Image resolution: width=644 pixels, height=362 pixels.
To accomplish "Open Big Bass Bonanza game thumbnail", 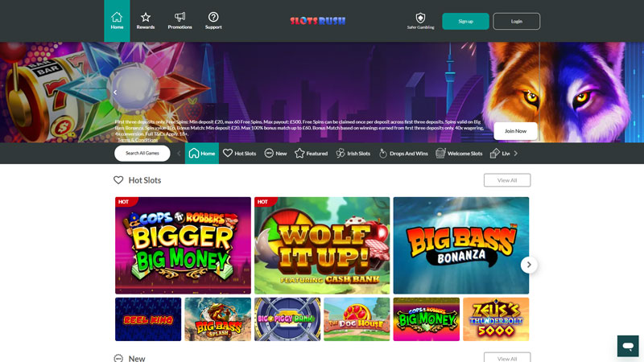I will (460, 245).
